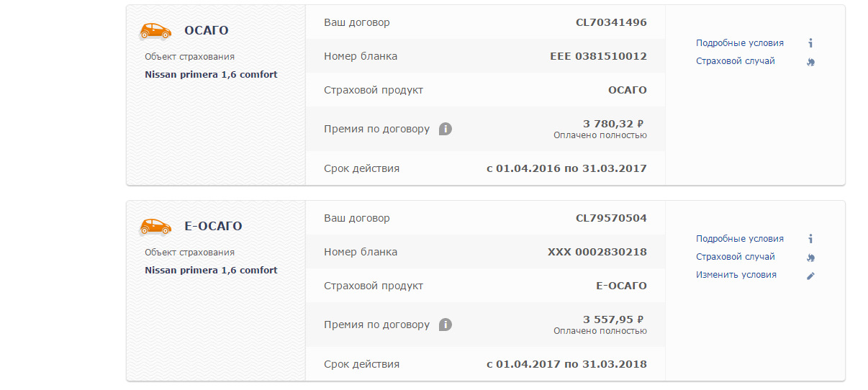Select blank number ХХХ 0002830218
Screen dimensions: 868x390
click(597, 252)
